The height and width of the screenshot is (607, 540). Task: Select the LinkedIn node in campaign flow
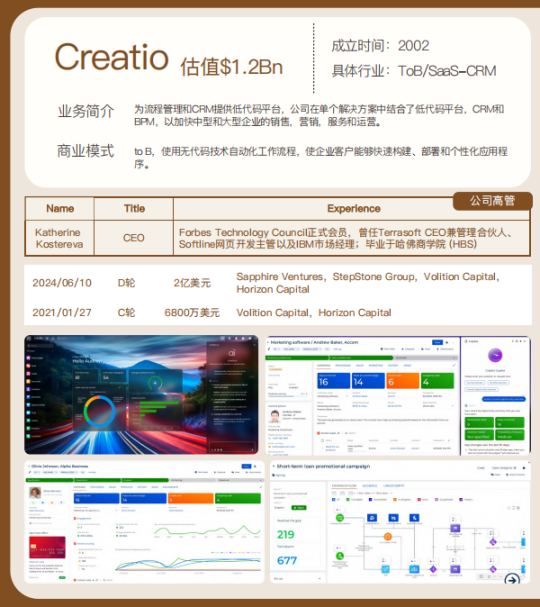(x=393, y=518)
